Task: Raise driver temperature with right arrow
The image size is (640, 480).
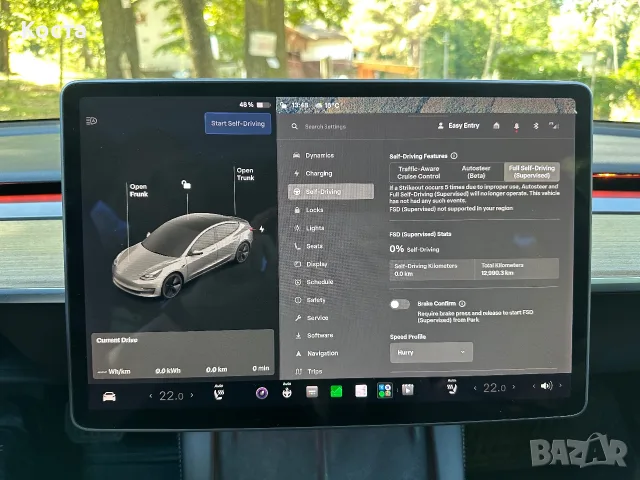Action: click(x=192, y=395)
